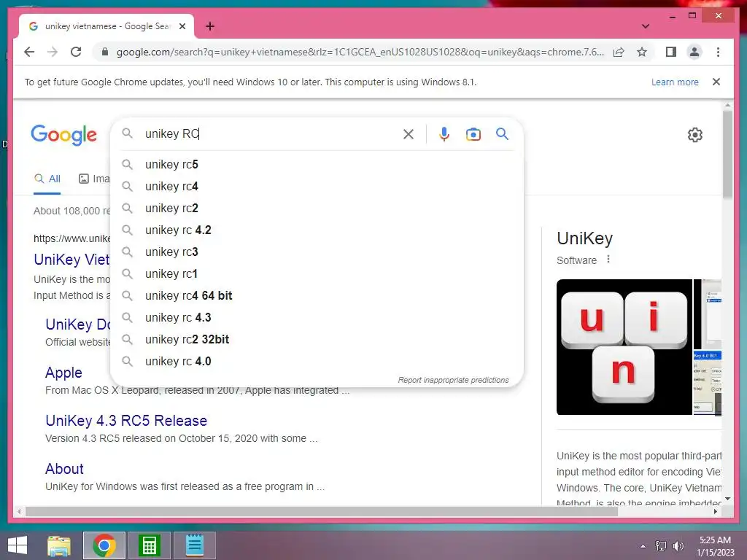Open the Apple sitelink result
Image resolution: width=747 pixels, height=560 pixels.
point(63,373)
